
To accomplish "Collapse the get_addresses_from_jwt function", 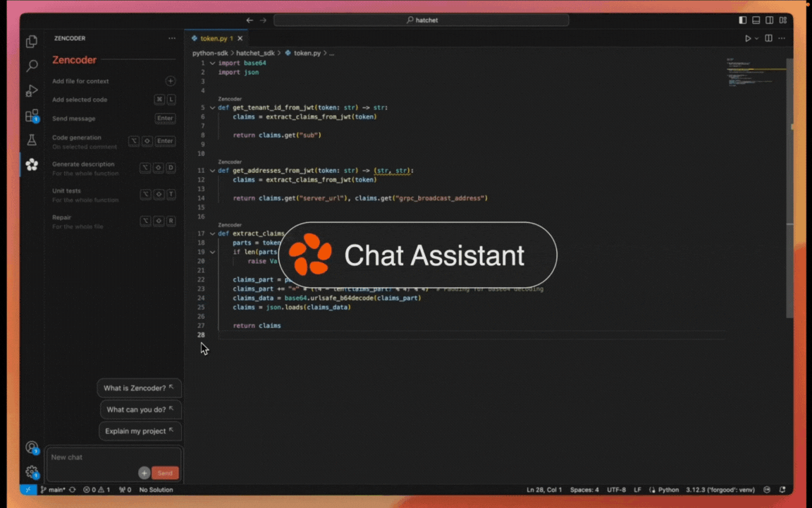I will pos(212,170).
